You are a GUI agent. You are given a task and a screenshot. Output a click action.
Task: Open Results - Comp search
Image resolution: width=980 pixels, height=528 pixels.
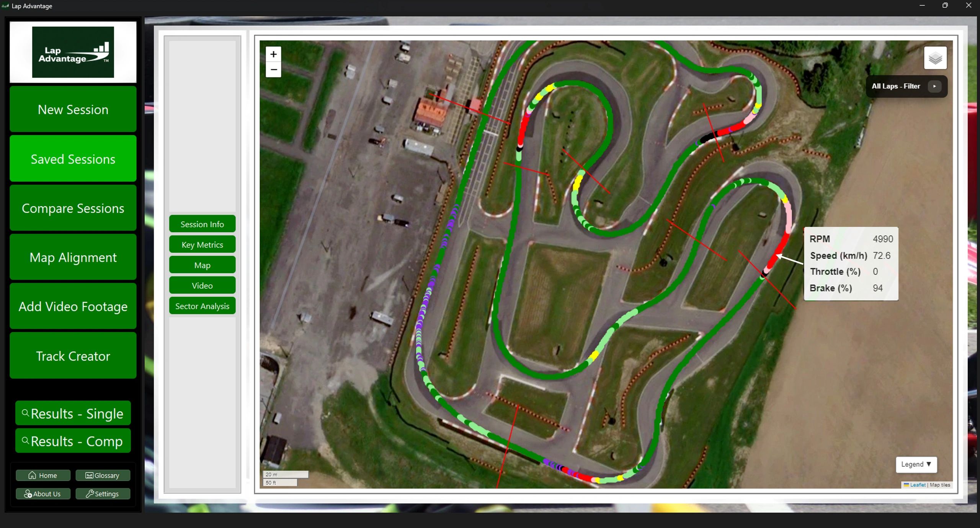pos(73,441)
